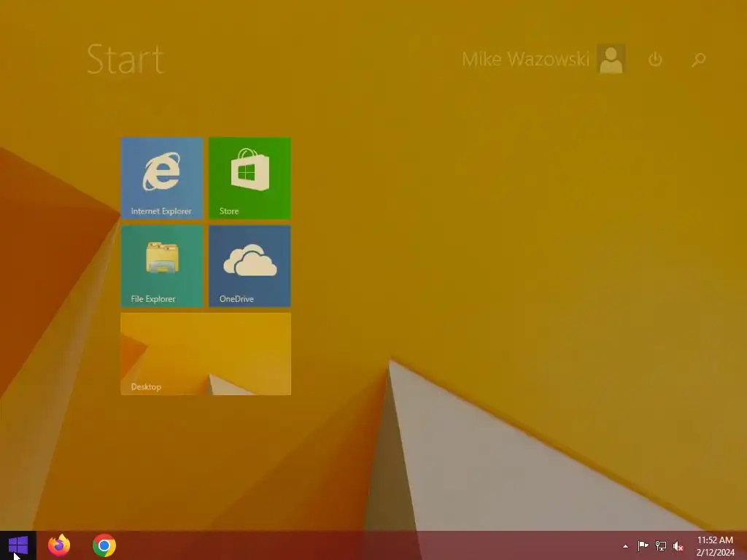Click the network status tray icon
Screen dimensions: 747x560
pyautogui.click(x=661, y=545)
